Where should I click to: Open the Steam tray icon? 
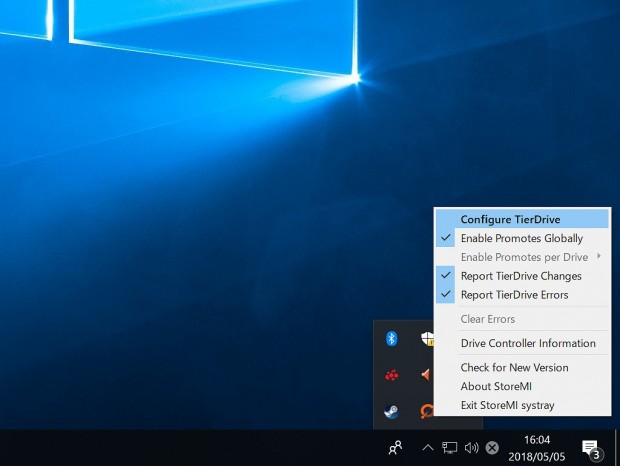[x=391, y=411]
